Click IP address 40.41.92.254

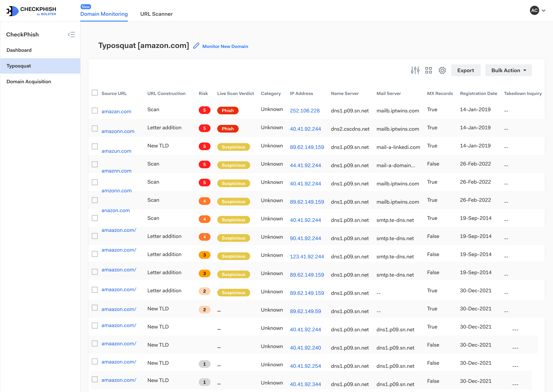(x=305, y=366)
